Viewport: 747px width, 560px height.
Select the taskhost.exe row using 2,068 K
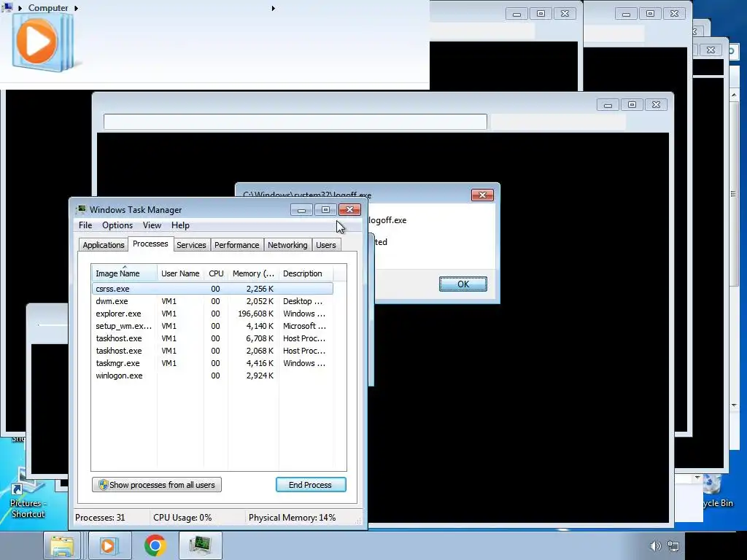point(212,351)
